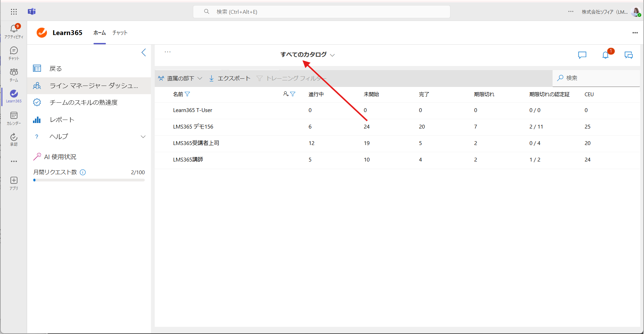Go back with 戻る menu item
Viewport: 644px width, 334px height.
(x=89, y=68)
